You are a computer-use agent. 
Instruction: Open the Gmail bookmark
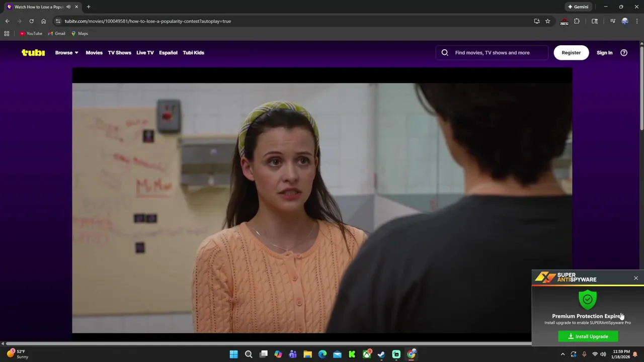(x=56, y=34)
